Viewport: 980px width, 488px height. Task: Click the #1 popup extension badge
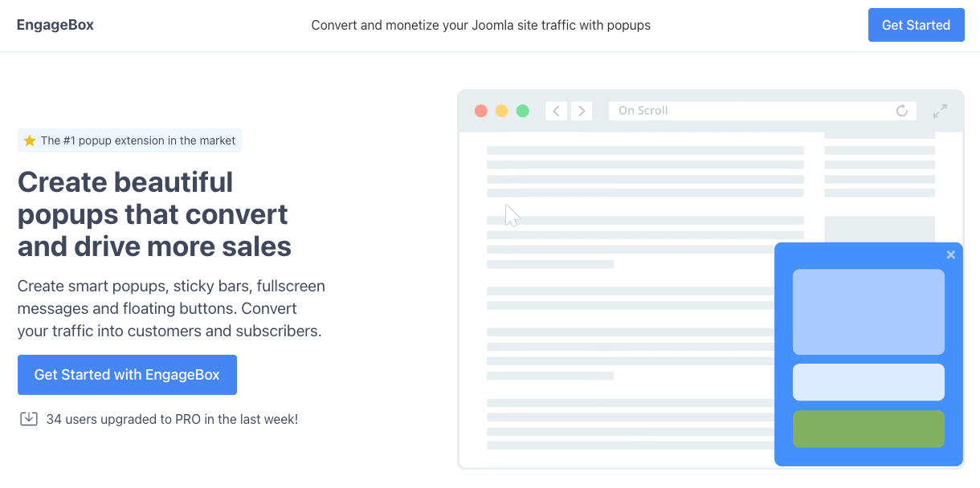(129, 140)
